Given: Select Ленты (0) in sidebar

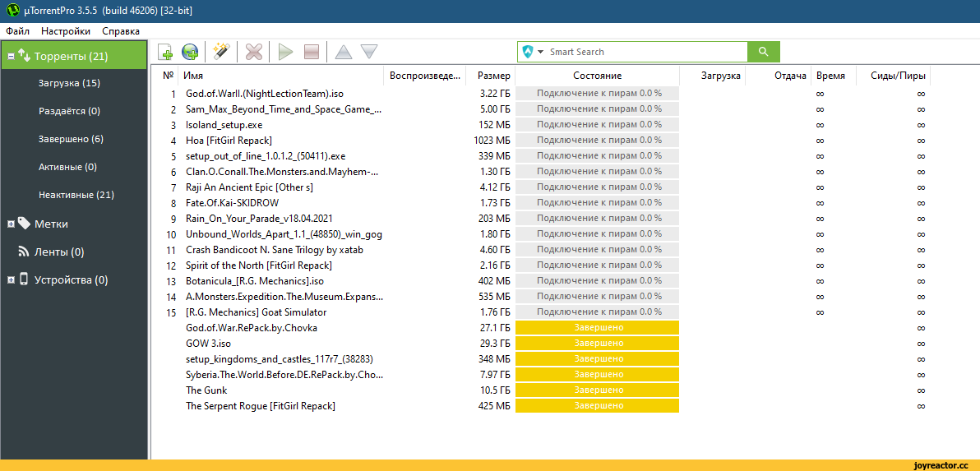Looking at the screenshot, I should 58,252.
